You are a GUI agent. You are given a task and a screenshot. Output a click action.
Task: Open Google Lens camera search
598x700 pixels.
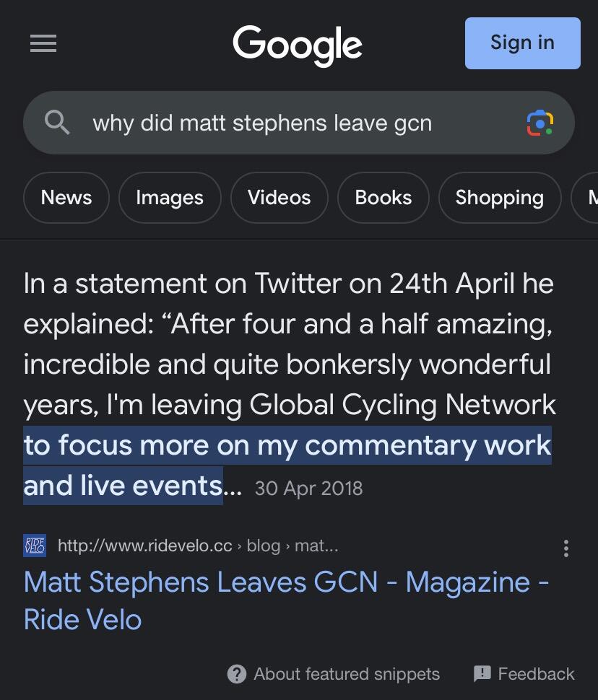[540, 123]
